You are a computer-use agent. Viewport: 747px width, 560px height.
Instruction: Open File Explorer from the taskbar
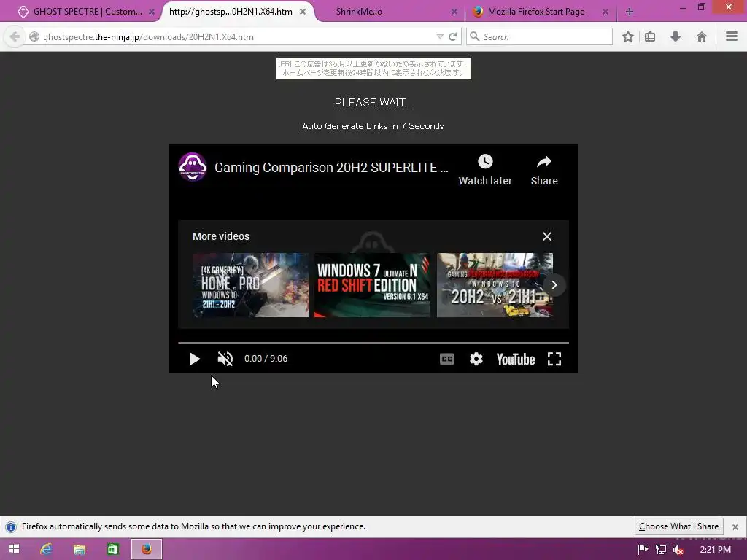click(x=79, y=549)
